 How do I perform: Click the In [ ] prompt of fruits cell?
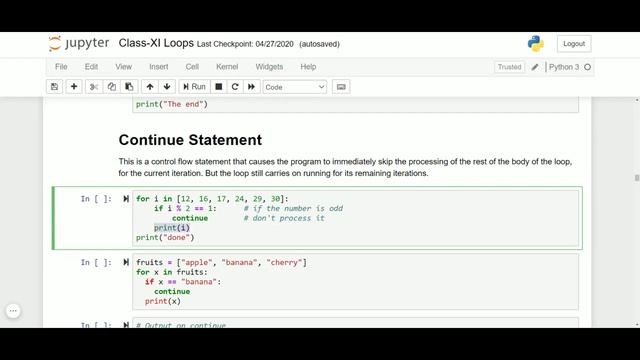pyautogui.click(x=96, y=262)
